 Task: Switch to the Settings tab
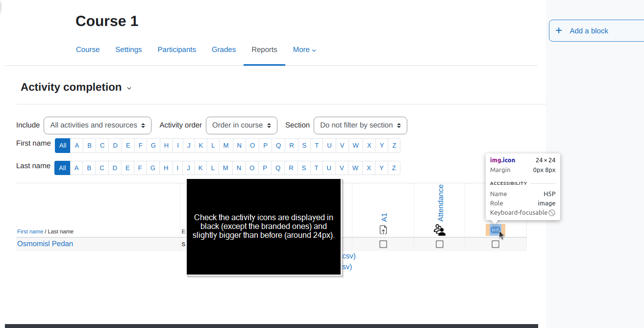(x=128, y=50)
